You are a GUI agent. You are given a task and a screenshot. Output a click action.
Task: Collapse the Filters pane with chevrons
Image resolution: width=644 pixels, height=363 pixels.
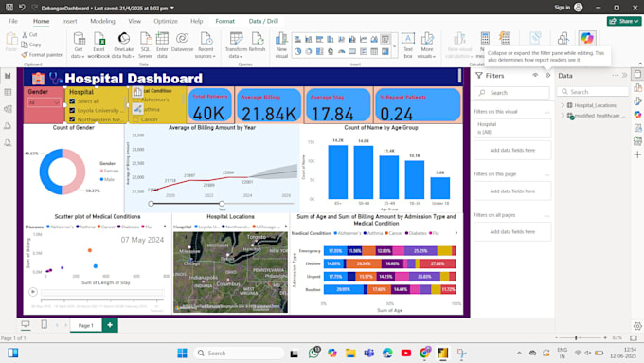tap(547, 75)
